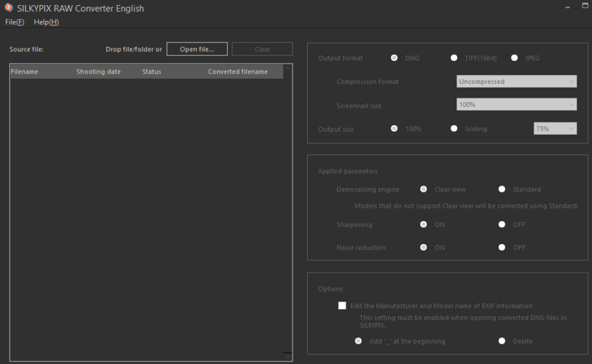
Task: Click the SILKYPIX app icon in title bar
Action: point(8,8)
